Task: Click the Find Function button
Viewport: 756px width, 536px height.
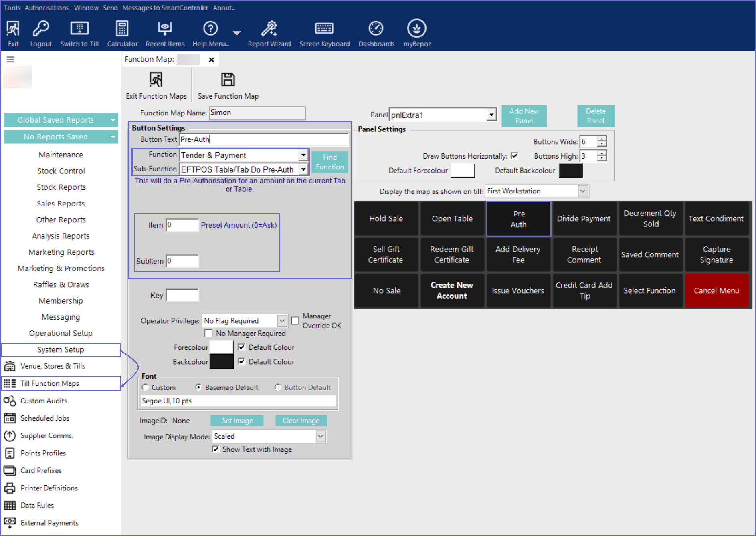Action: pos(329,162)
